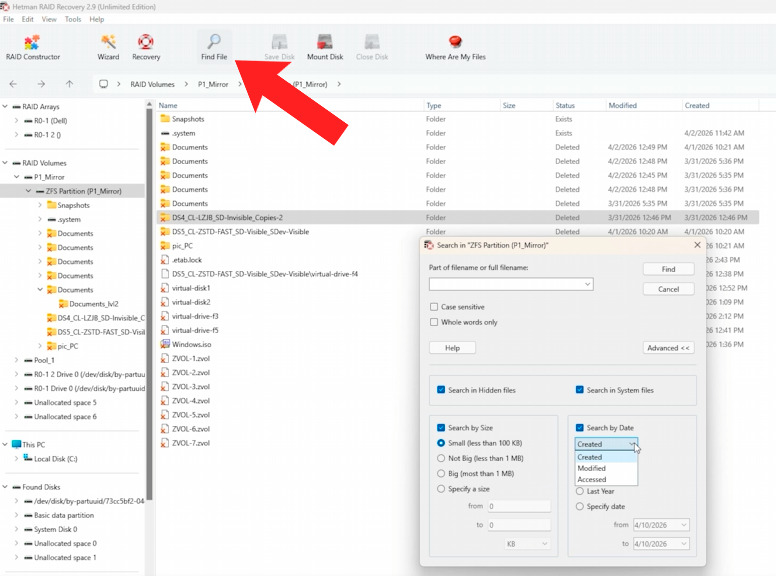Open the View menu
The image size is (776, 576).
[x=49, y=19]
